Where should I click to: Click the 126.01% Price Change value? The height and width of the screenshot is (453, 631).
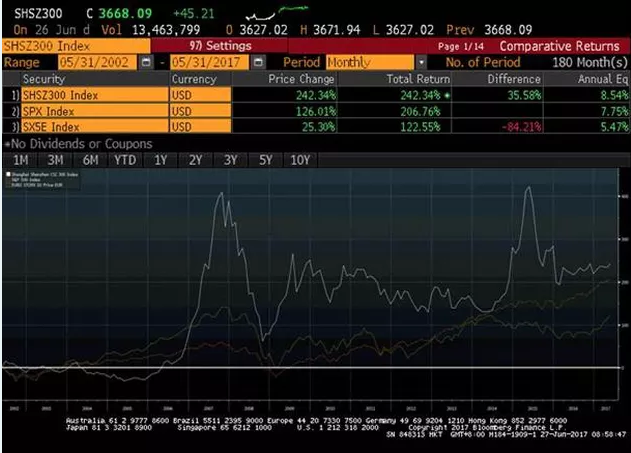pyautogui.click(x=316, y=111)
